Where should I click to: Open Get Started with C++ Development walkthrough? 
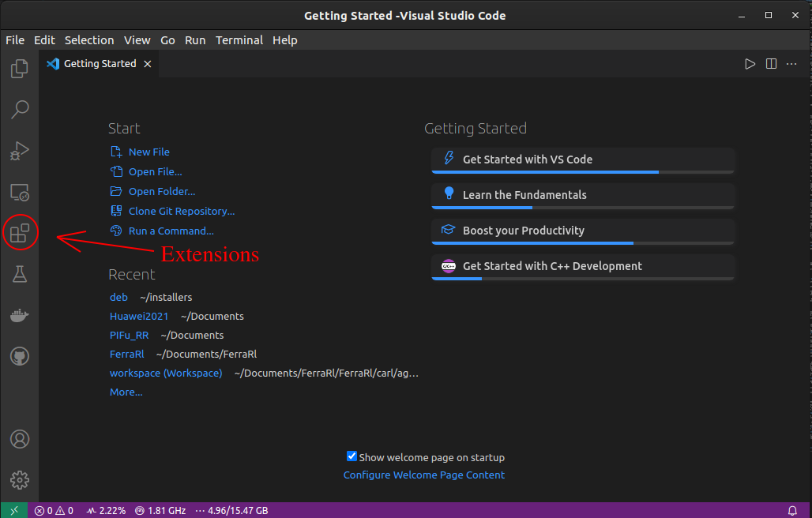tap(583, 267)
